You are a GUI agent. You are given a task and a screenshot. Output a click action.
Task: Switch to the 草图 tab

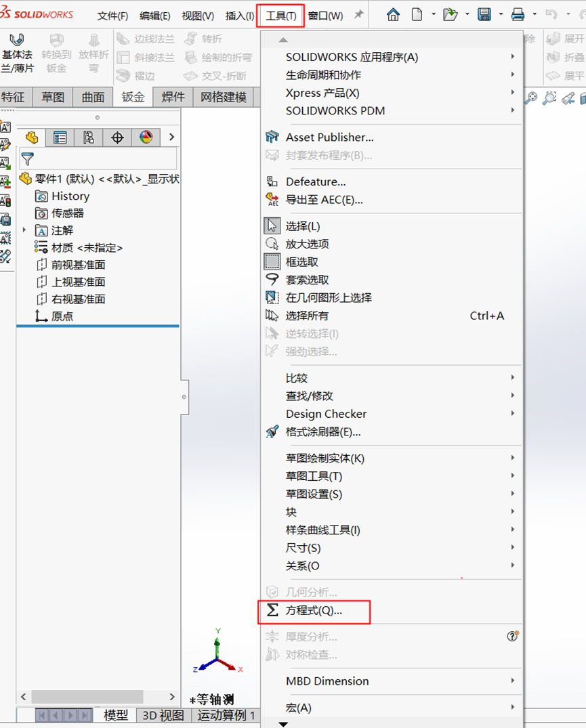click(53, 97)
